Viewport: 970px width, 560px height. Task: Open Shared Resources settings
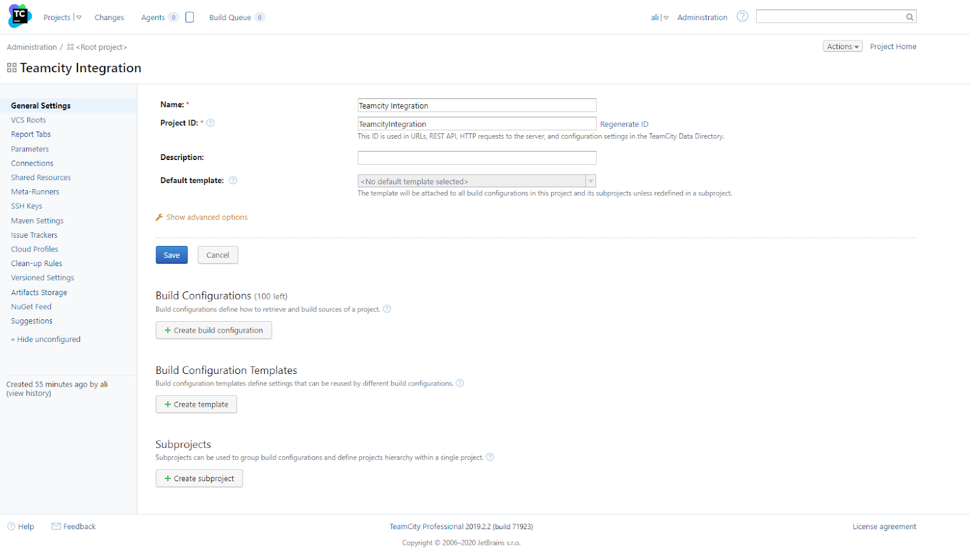41,178
